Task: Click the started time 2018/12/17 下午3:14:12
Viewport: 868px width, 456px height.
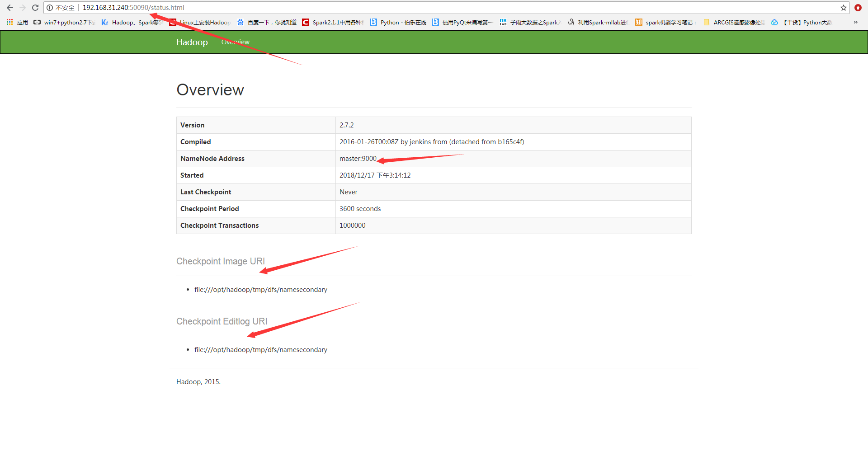Action: [x=375, y=175]
